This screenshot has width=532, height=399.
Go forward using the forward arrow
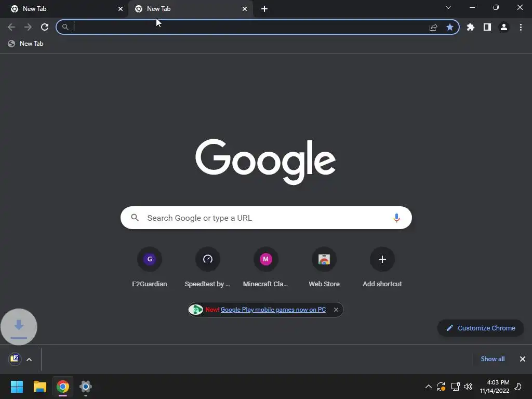click(x=28, y=27)
